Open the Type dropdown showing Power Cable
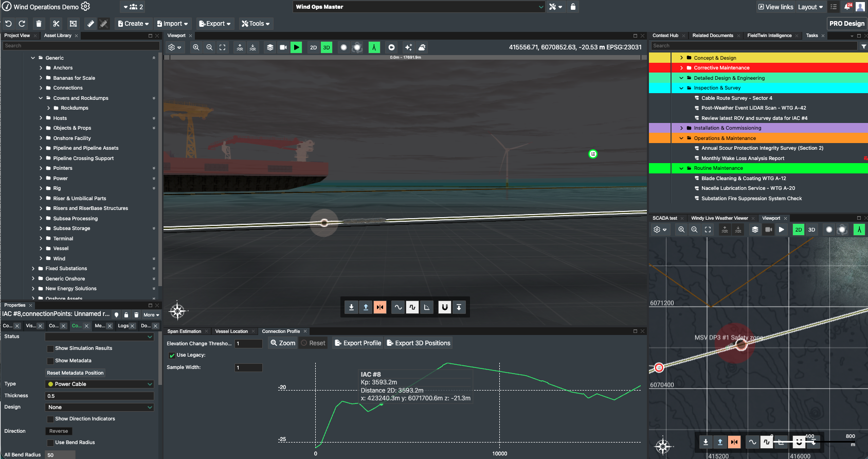Screen dimensions: 868x459 tap(99, 384)
